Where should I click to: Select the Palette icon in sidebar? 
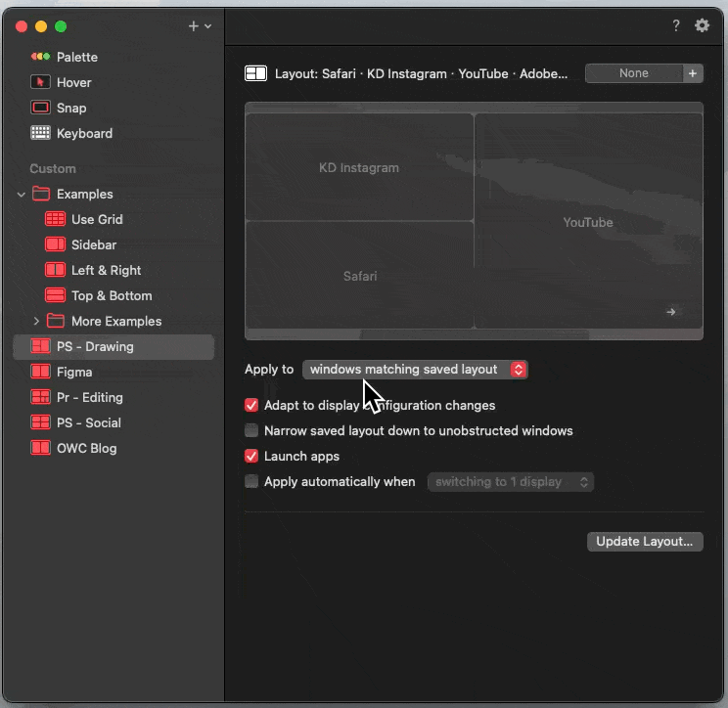40,57
